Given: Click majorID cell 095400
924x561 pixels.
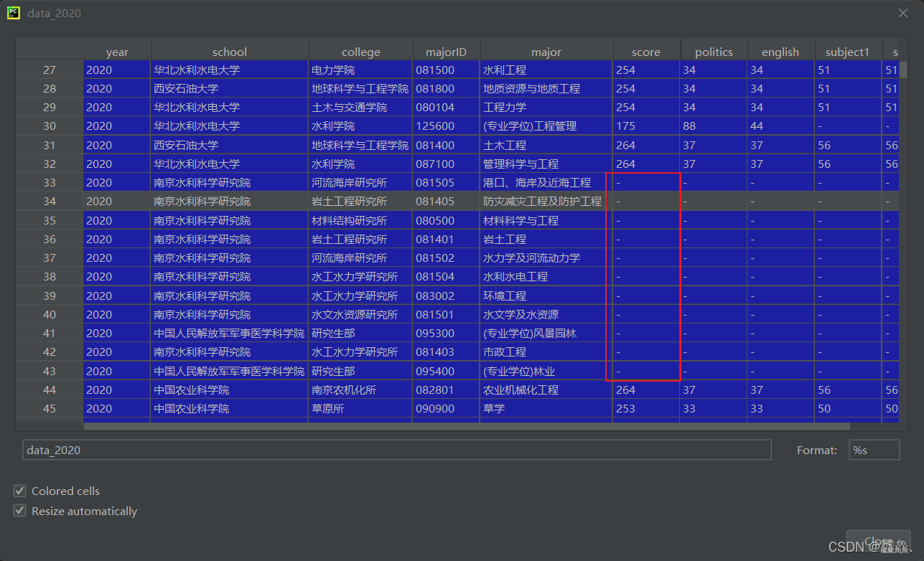Looking at the screenshot, I should pyautogui.click(x=447, y=371).
